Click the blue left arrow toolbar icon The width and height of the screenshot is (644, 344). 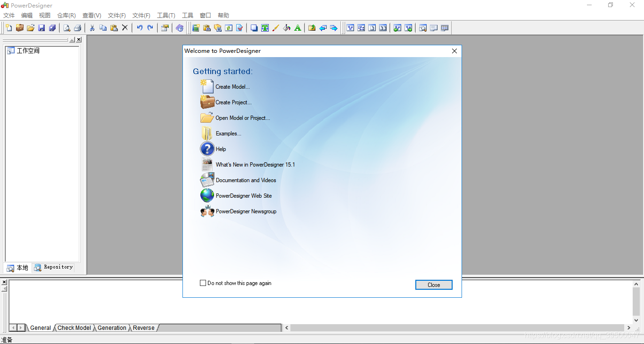point(323,28)
